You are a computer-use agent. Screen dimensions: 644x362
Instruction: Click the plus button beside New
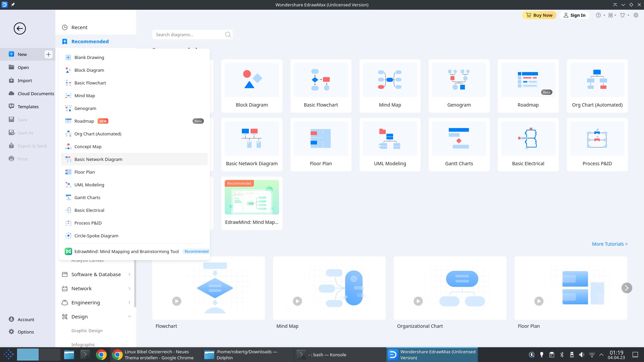pos(48,54)
